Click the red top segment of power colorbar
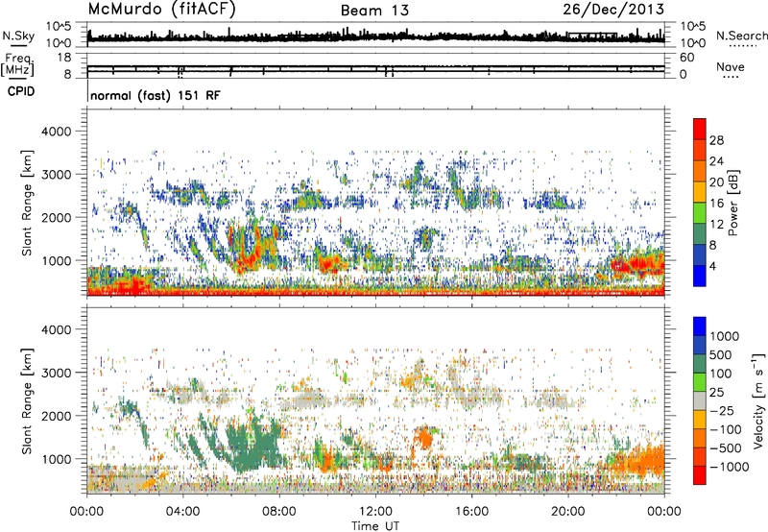This screenshot has height=532, width=768. coord(700,130)
